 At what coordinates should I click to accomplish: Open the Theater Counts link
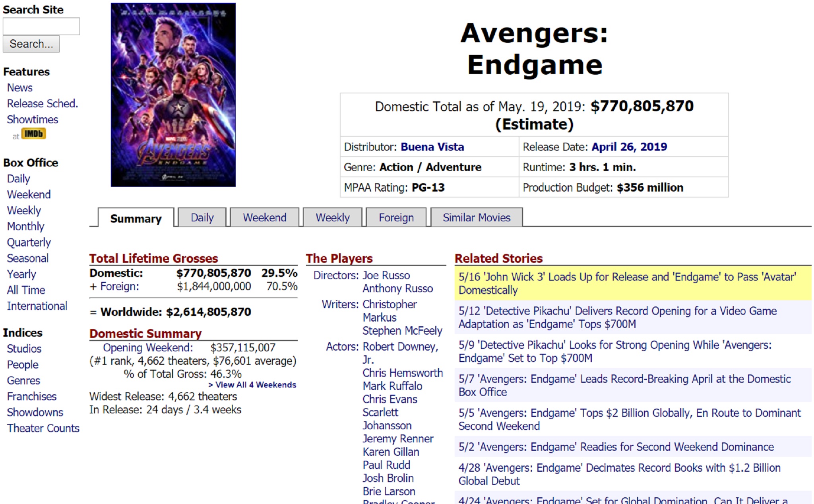point(43,428)
